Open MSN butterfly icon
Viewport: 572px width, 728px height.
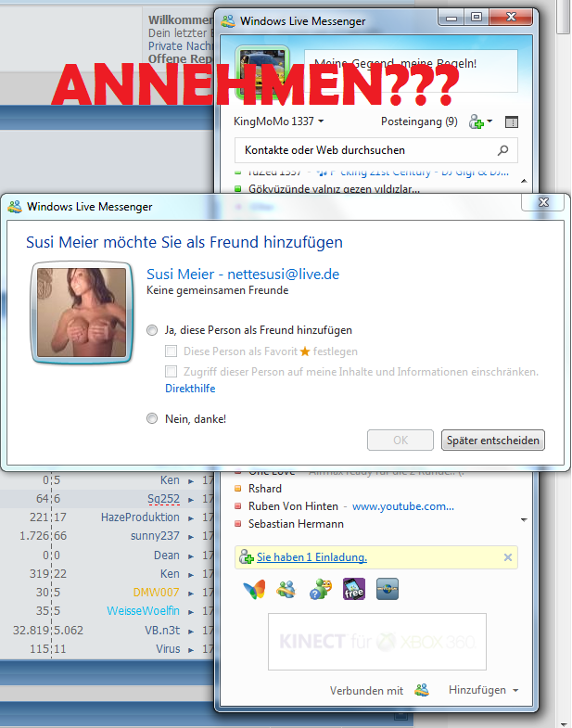coord(254,589)
